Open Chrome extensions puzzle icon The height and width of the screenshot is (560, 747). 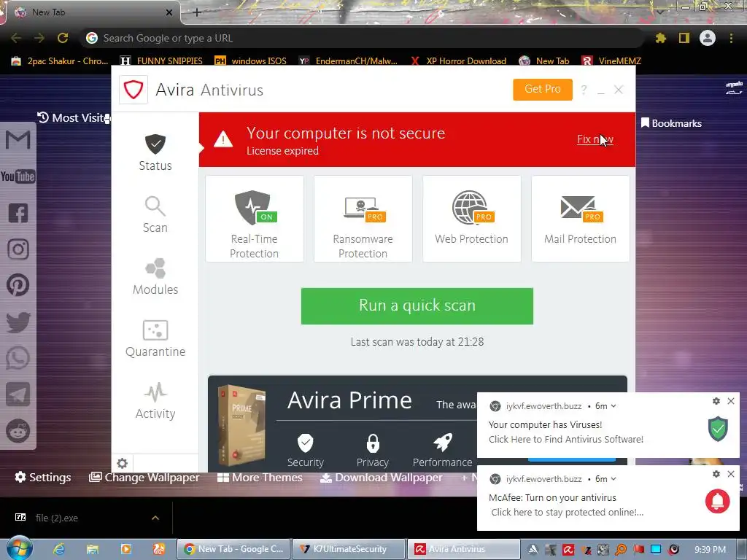point(661,38)
